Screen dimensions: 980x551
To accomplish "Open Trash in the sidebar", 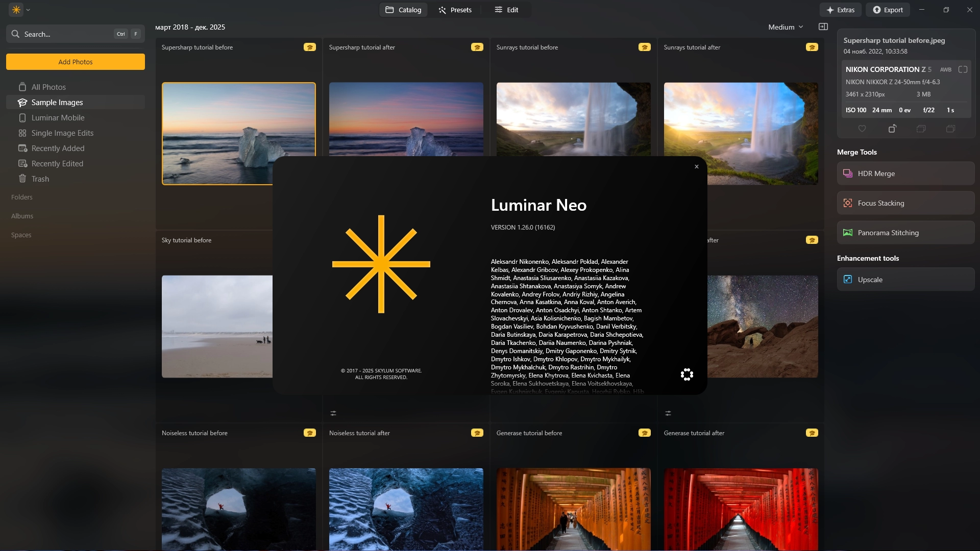I will (40, 179).
